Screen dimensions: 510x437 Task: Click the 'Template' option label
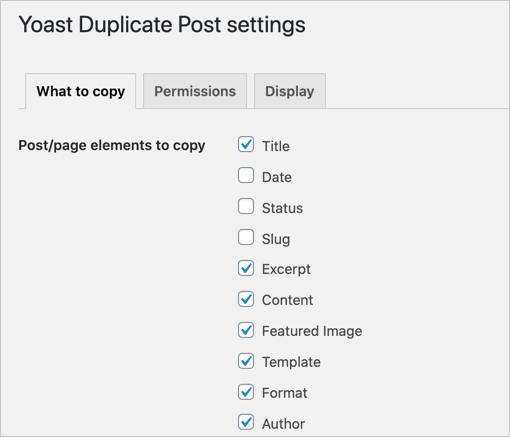[291, 362]
